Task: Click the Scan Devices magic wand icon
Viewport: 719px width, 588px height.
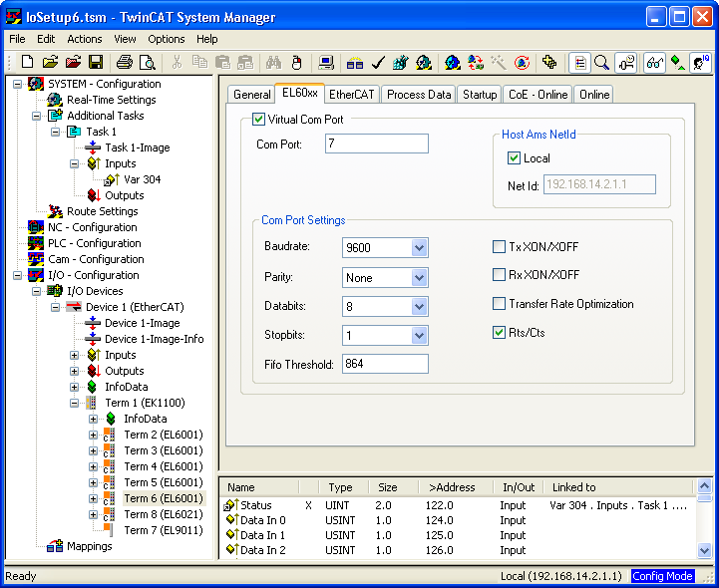Action: point(499,62)
